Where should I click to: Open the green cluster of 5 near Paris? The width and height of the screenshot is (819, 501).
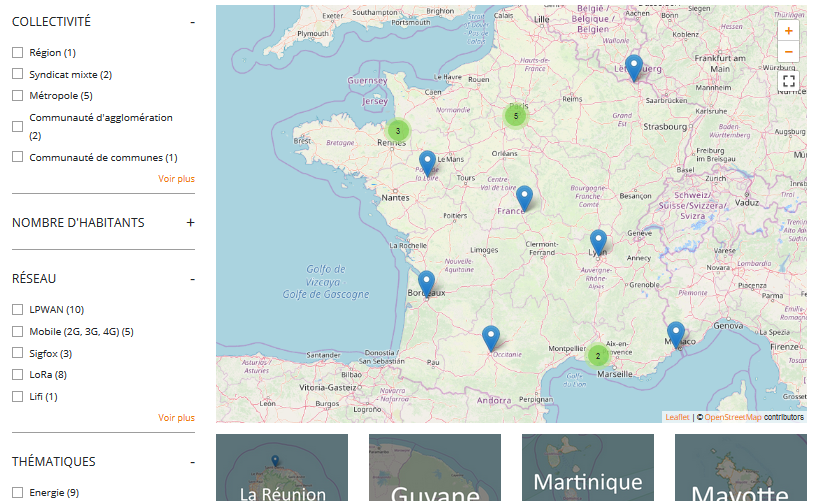pos(516,117)
